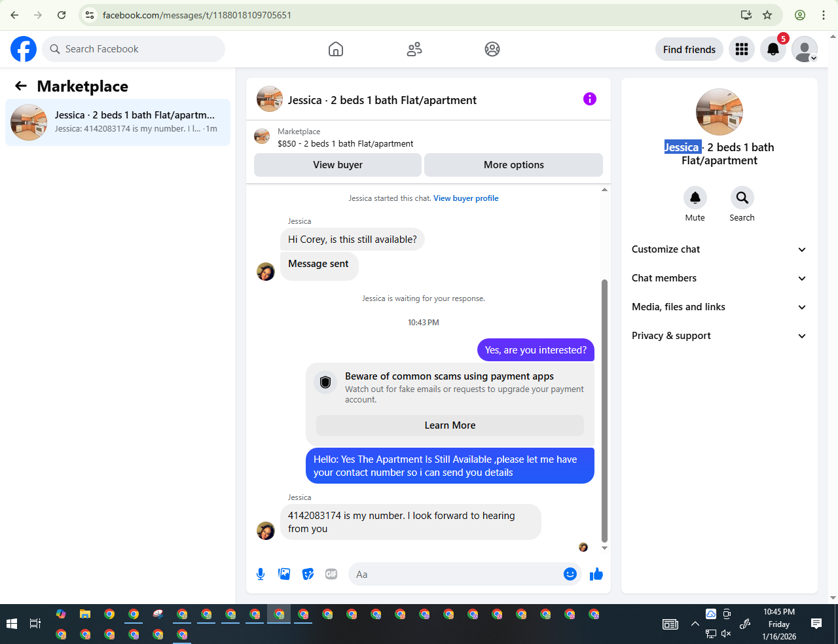Click the highlighted Jessica name in info panel
This screenshot has height=644, width=838.
[683, 147]
